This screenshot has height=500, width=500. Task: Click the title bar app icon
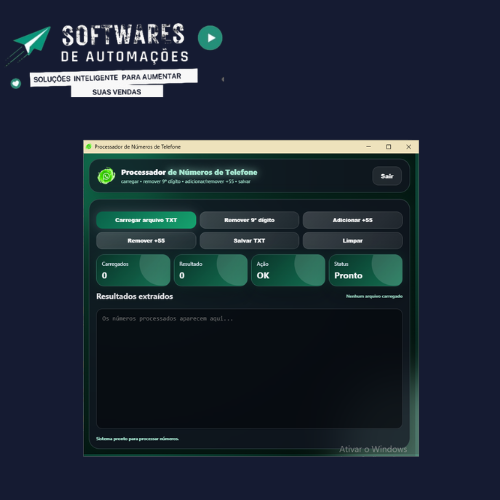click(89, 147)
